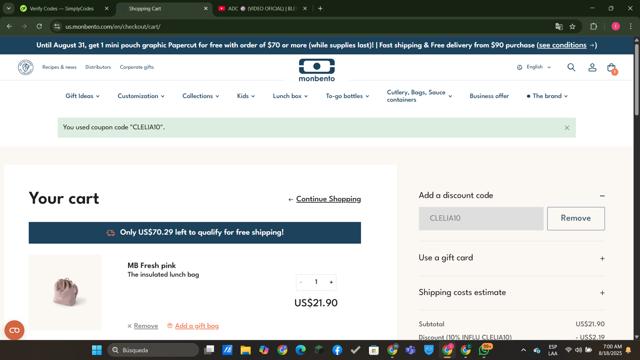Open File Explorer from the taskbar
This screenshot has width=640, height=360.
tap(245, 350)
